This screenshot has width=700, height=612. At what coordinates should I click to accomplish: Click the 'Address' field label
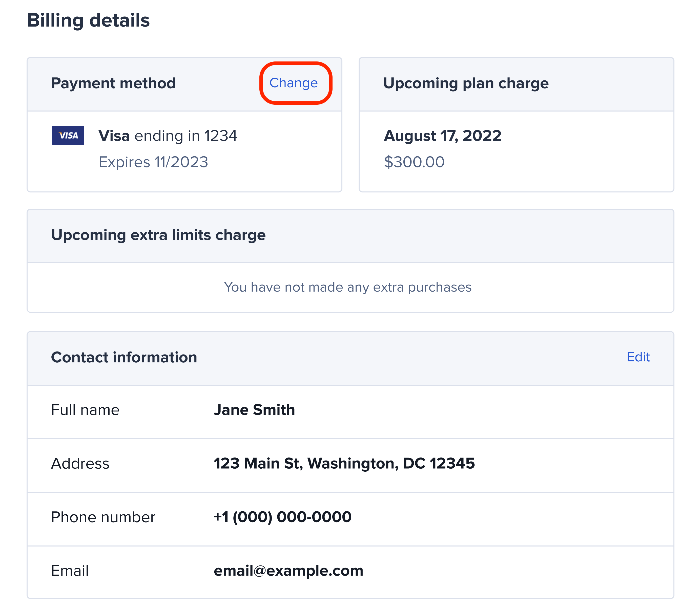click(80, 464)
